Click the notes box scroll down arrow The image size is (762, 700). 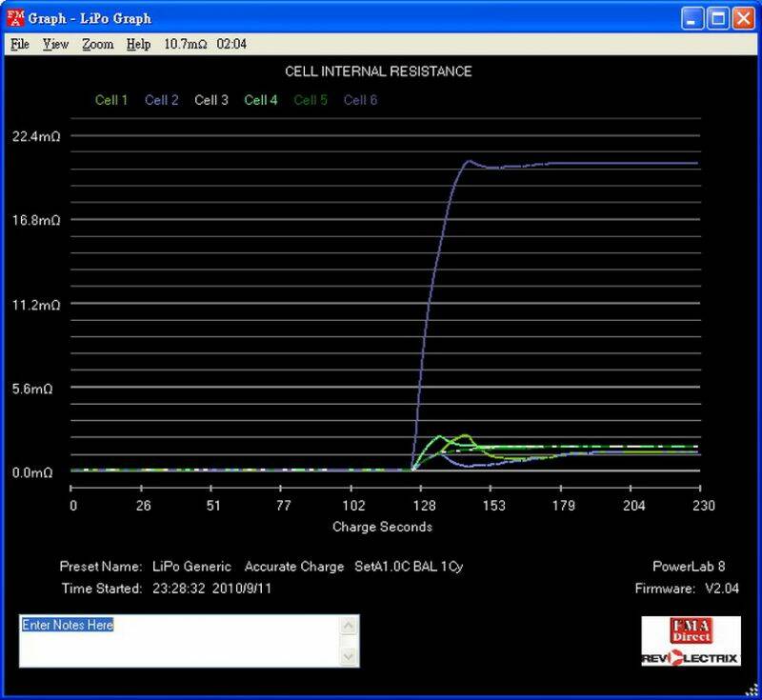tap(349, 657)
